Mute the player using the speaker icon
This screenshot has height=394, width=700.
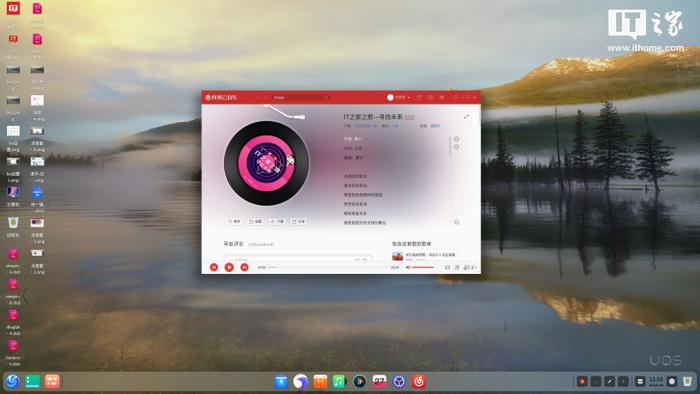click(408, 267)
